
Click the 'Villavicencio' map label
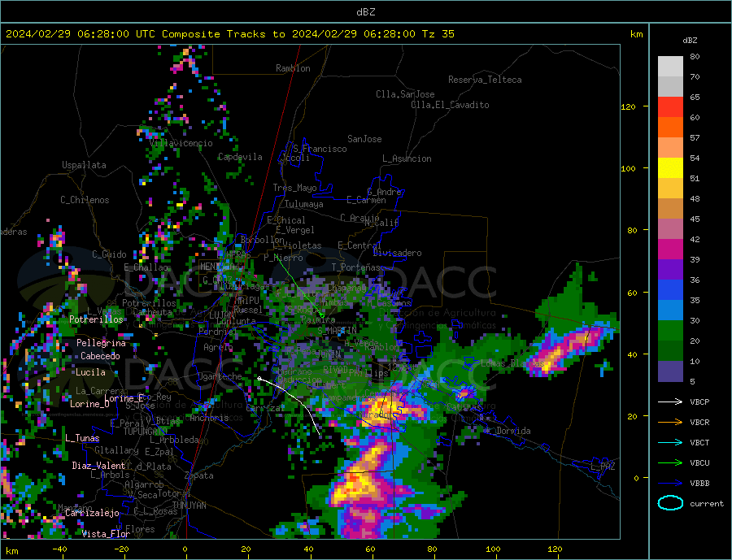181,143
